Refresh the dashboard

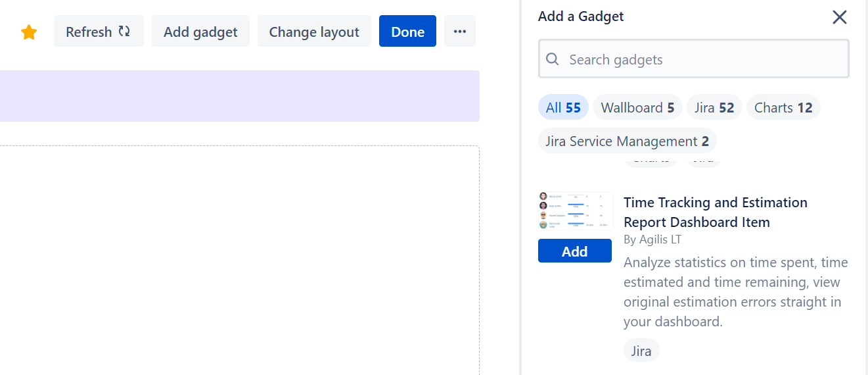point(99,32)
